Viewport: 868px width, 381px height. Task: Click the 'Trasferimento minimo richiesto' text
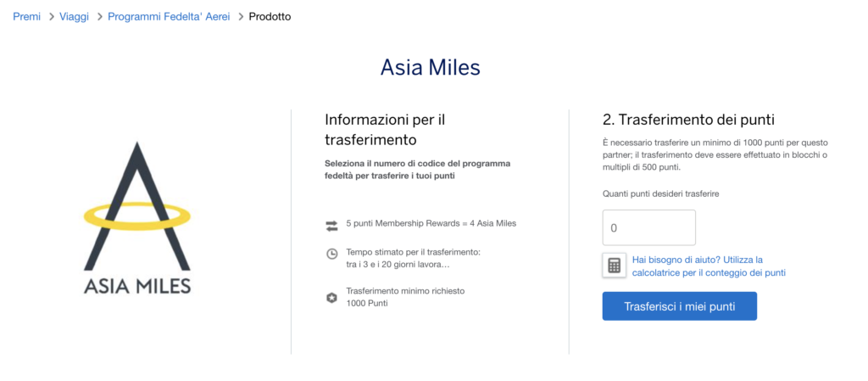[x=405, y=290]
